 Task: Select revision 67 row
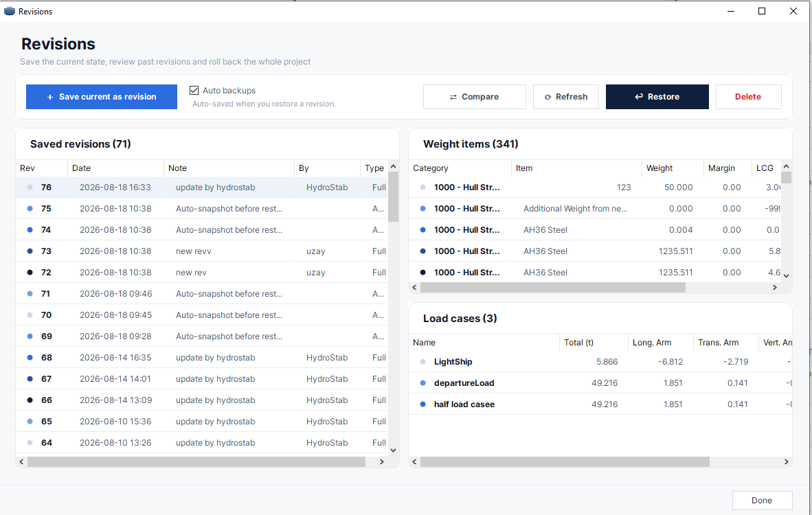(x=202, y=379)
